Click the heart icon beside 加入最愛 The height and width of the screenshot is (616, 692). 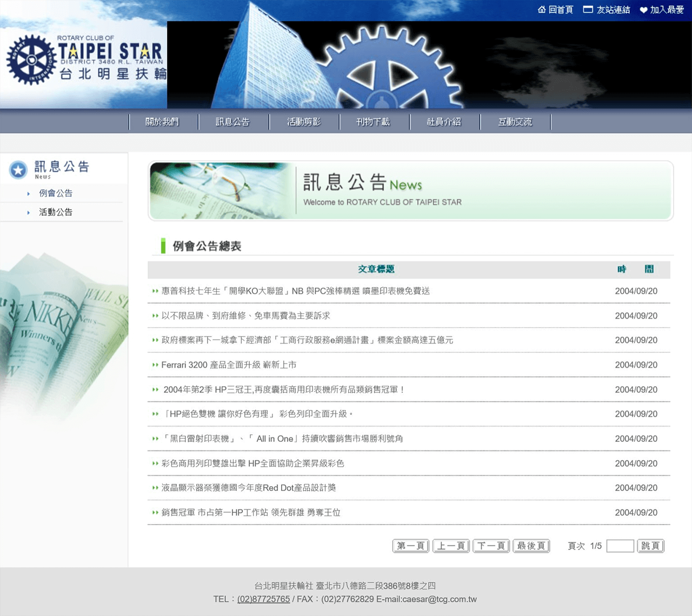(x=643, y=10)
